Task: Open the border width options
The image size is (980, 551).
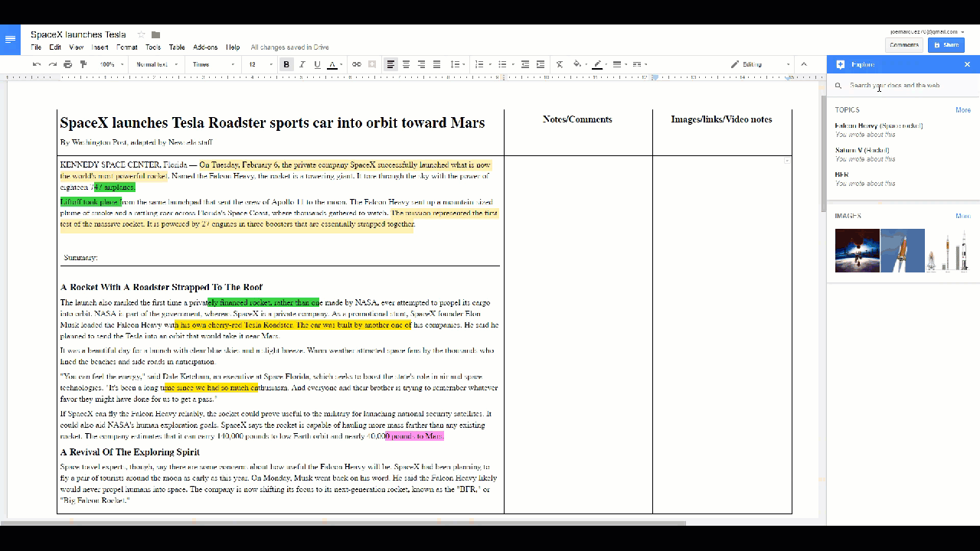Action: (619, 64)
